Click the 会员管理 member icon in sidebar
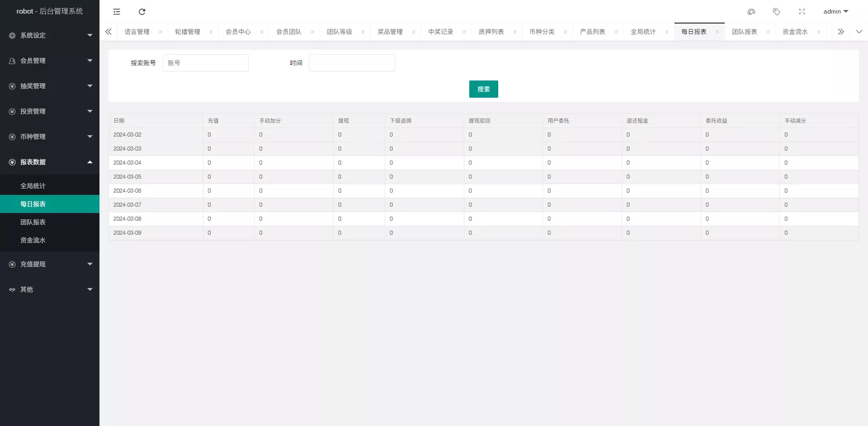The height and width of the screenshot is (426, 868). (12, 60)
